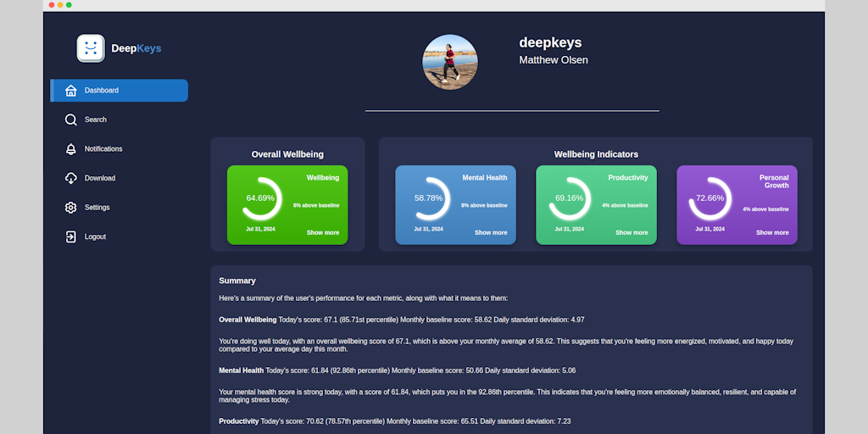Click '4% above baseline' on Productivity card
This screenshot has width=868, height=434.
click(x=625, y=205)
